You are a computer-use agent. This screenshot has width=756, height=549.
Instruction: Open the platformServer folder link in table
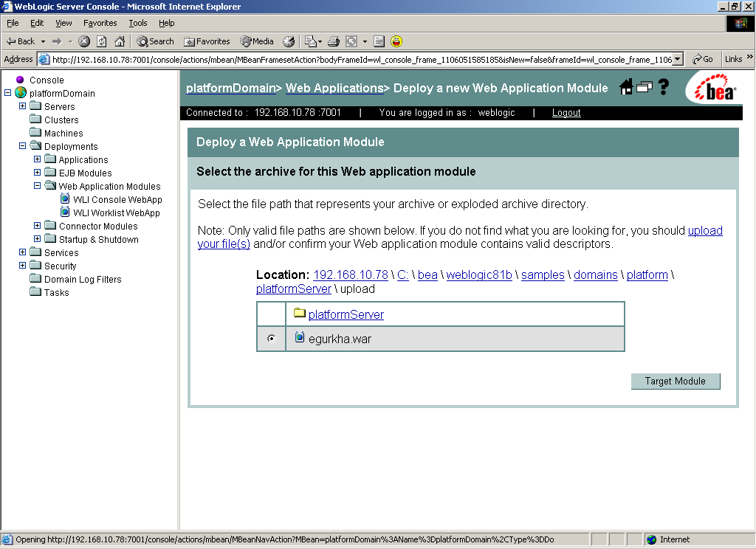point(346,315)
